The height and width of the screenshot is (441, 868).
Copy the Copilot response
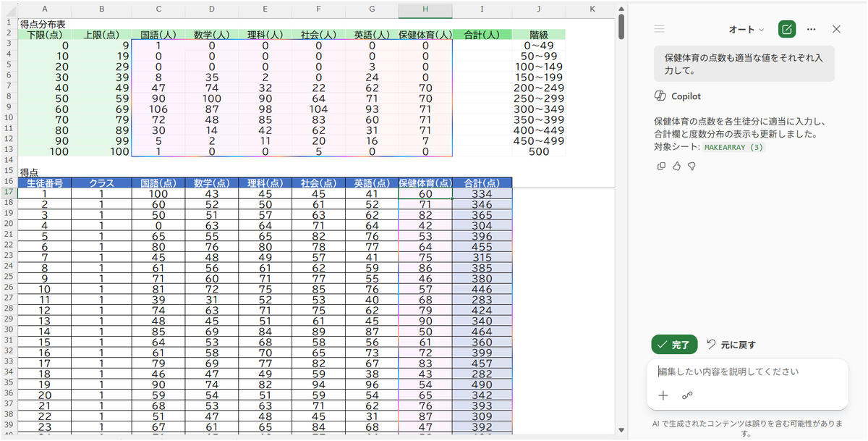pos(661,166)
